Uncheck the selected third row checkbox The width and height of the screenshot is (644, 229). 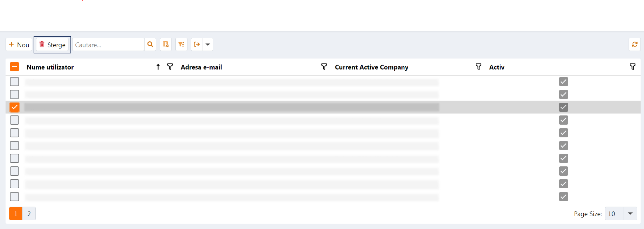click(x=14, y=107)
